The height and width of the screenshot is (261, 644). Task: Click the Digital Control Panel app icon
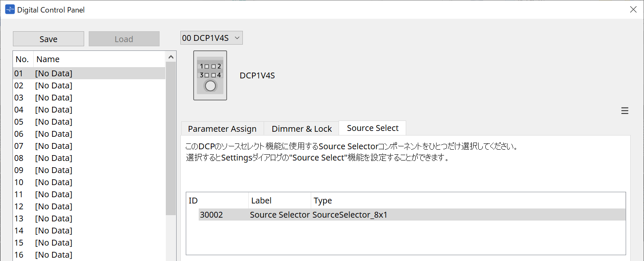click(9, 9)
